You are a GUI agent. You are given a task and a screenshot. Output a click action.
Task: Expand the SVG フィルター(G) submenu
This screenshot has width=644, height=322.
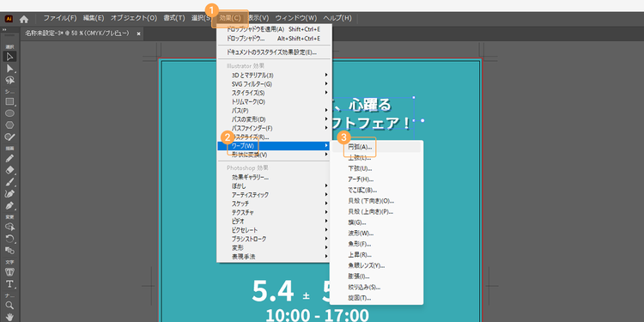[274, 84]
